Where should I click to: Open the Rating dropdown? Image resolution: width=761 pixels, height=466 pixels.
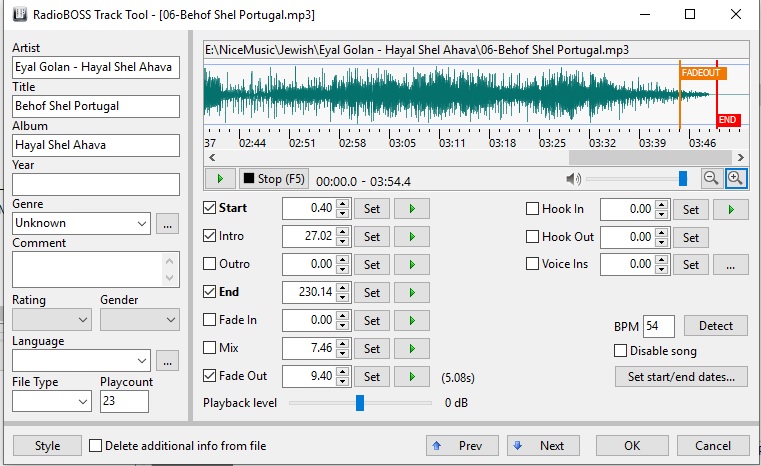coord(83,320)
